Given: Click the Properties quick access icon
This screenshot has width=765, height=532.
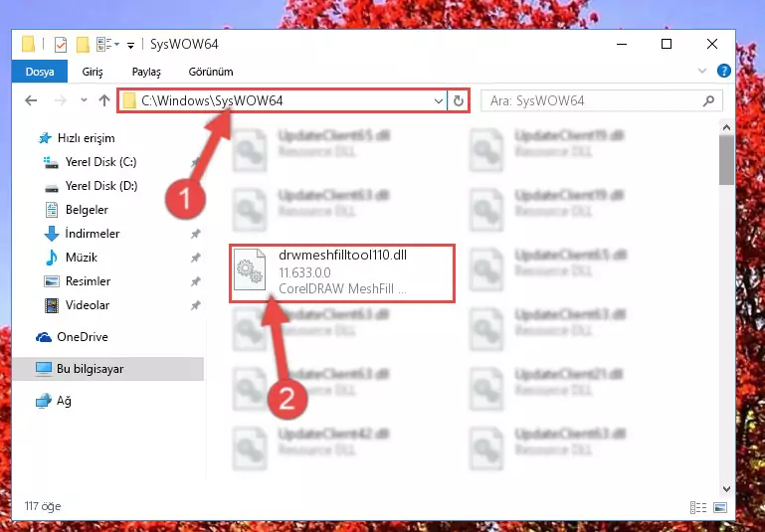Looking at the screenshot, I should pos(61,45).
